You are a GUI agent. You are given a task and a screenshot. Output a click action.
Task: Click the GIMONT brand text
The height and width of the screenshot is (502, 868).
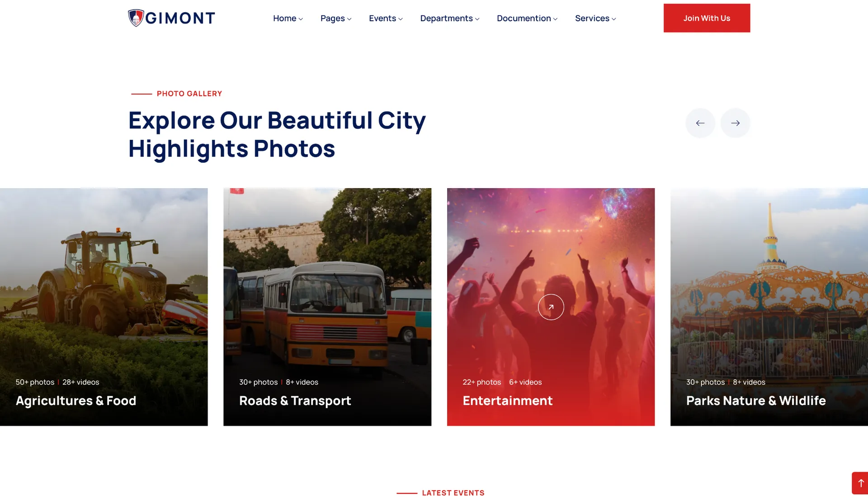click(x=180, y=18)
